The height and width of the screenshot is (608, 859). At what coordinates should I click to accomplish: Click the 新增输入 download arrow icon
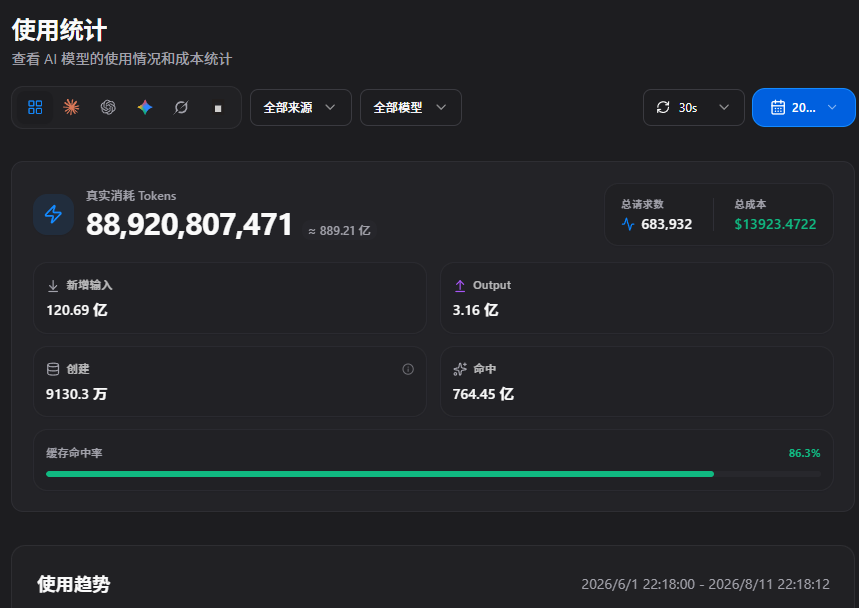point(53,285)
